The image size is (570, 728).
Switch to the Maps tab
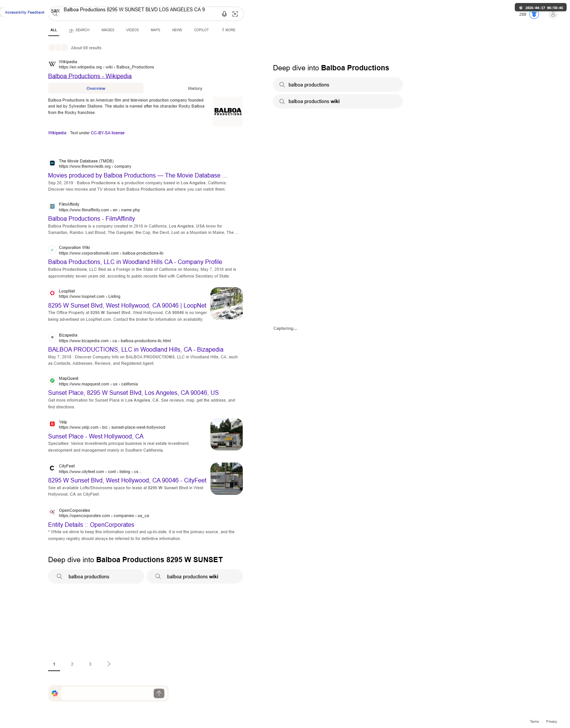point(156,30)
